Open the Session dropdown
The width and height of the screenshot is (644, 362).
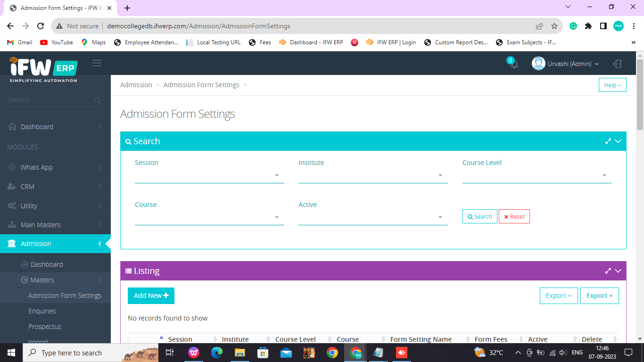point(209,175)
